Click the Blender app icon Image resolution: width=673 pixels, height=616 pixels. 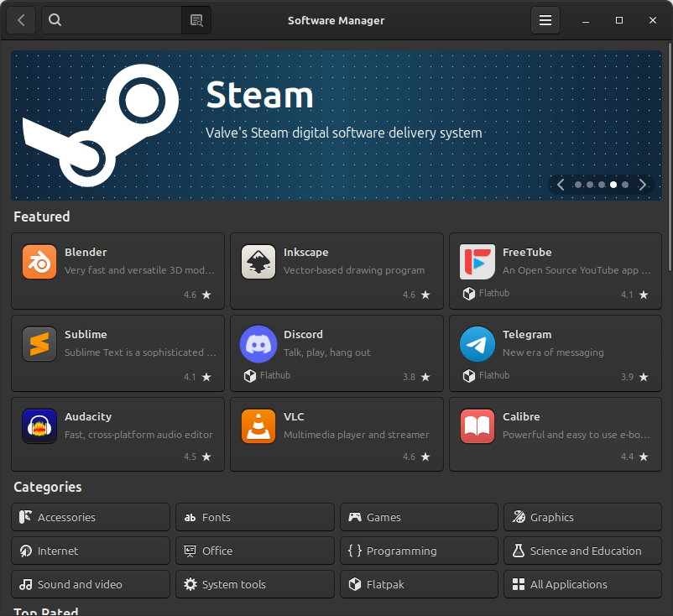39,262
